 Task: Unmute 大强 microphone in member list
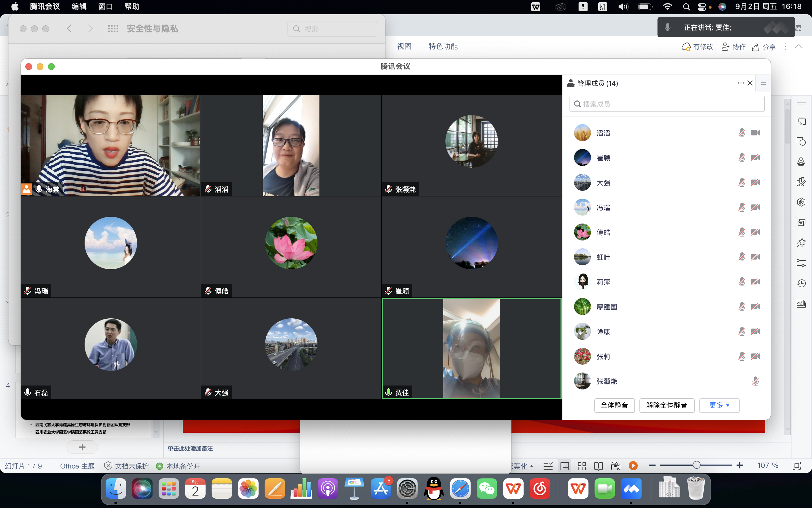pyautogui.click(x=742, y=183)
